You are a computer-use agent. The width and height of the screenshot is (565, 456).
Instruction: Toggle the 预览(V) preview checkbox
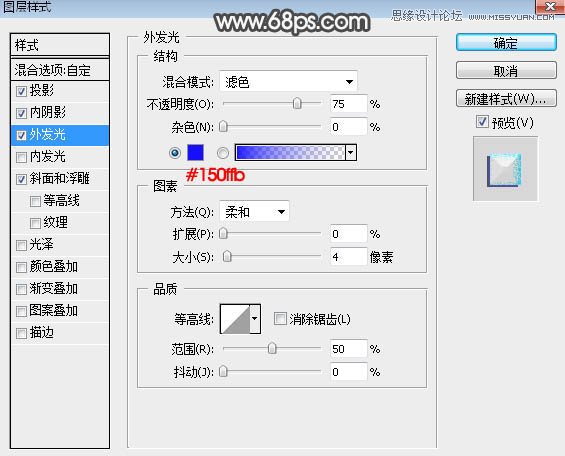tap(482, 122)
